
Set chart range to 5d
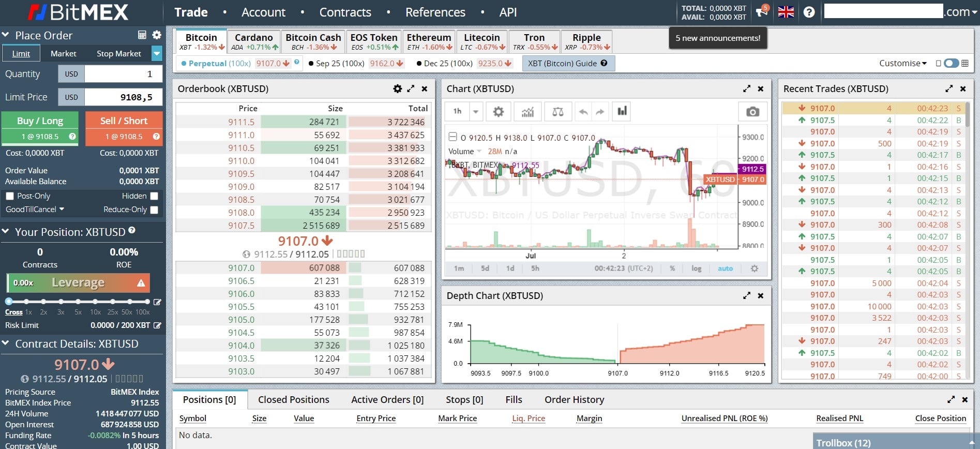[x=485, y=268]
